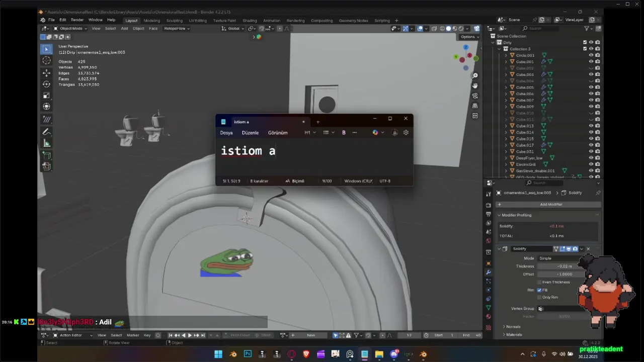Uncheck the Collection 3 exclude checkbox

click(585, 49)
